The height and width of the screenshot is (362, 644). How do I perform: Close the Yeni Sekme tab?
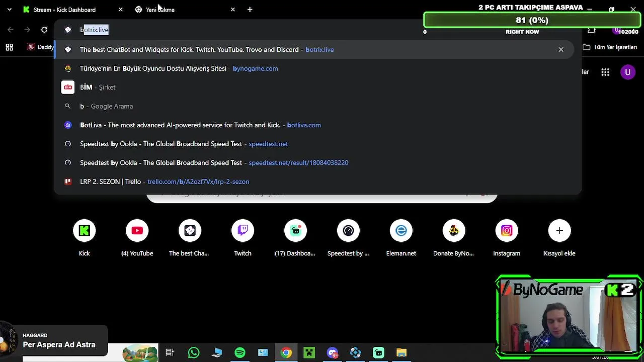pos(232,10)
